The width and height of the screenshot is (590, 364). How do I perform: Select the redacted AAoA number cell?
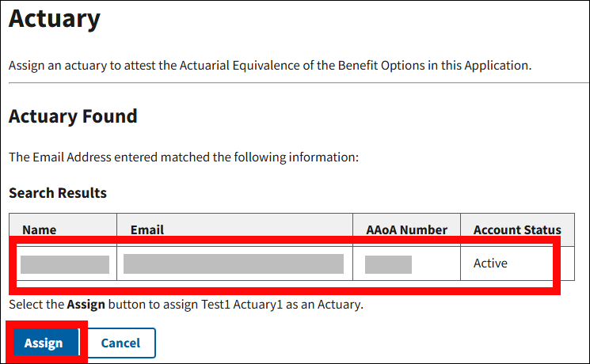[x=388, y=264]
